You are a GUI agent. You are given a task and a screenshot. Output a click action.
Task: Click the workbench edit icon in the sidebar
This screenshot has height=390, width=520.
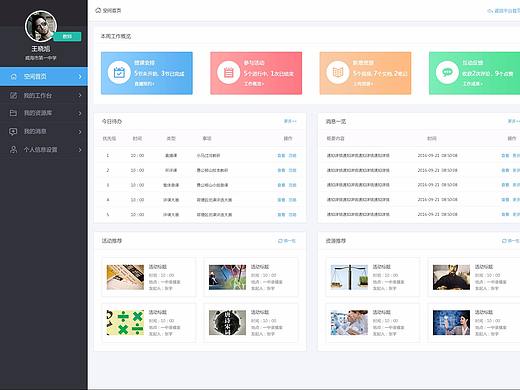point(13,96)
